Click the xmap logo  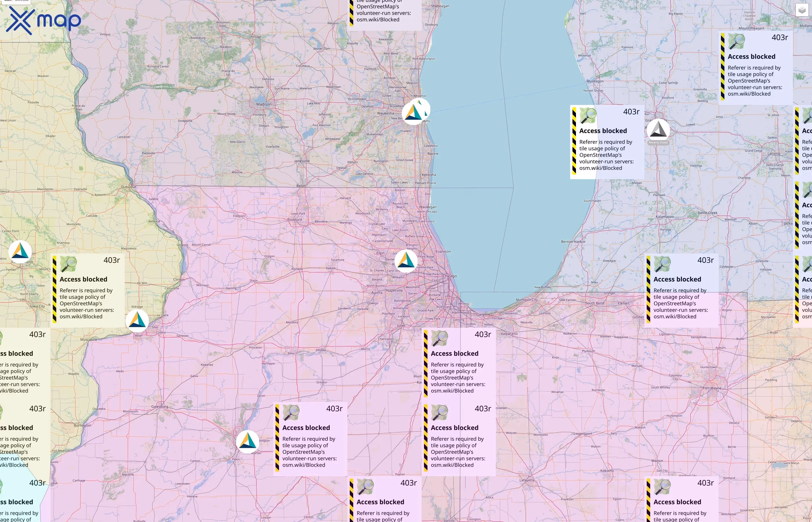coord(43,20)
